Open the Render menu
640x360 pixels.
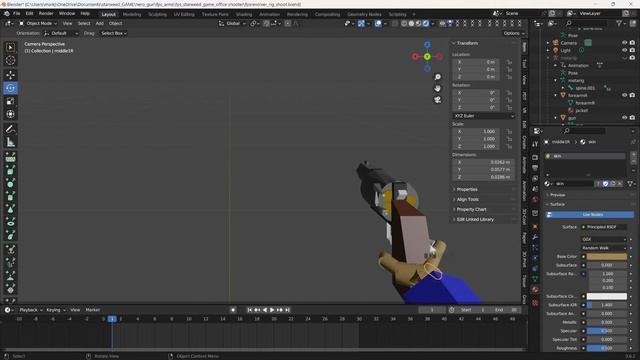[x=46, y=13]
